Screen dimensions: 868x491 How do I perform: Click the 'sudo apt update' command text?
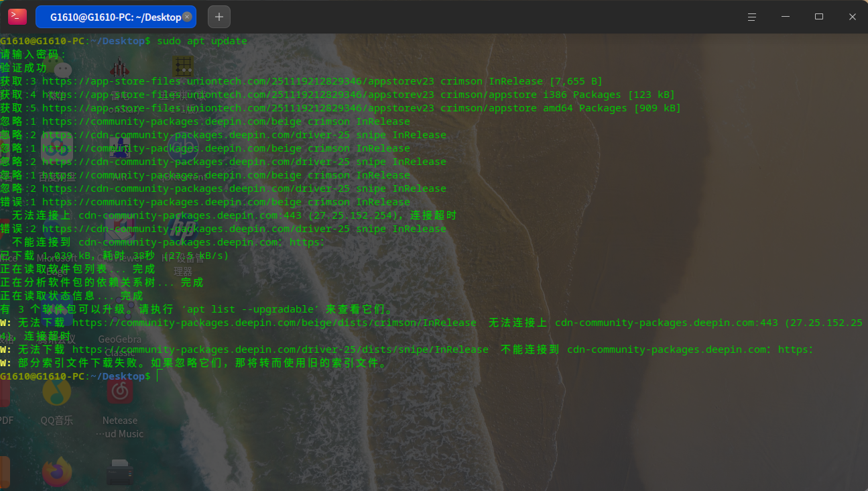pyautogui.click(x=202, y=41)
